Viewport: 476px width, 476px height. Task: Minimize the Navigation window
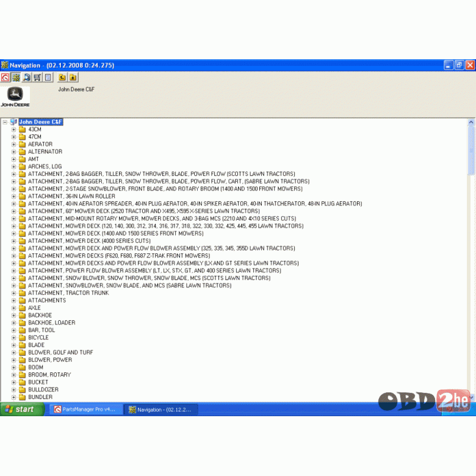click(x=449, y=65)
